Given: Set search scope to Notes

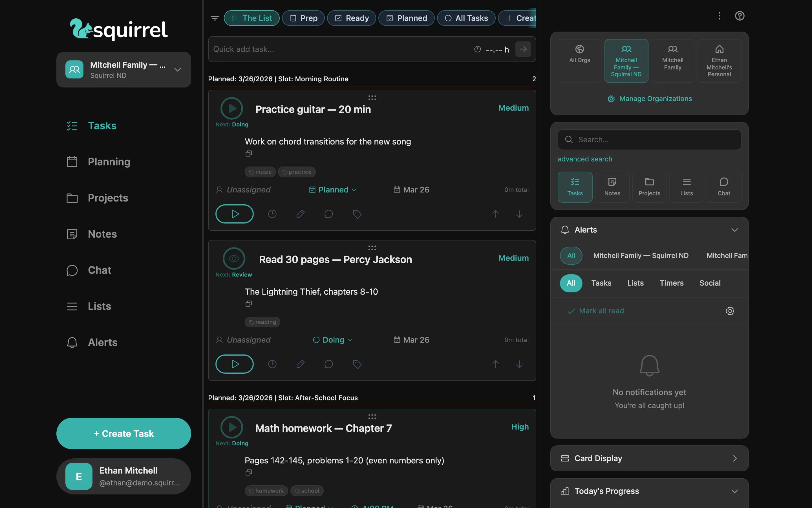Looking at the screenshot, I should [612, 187].
